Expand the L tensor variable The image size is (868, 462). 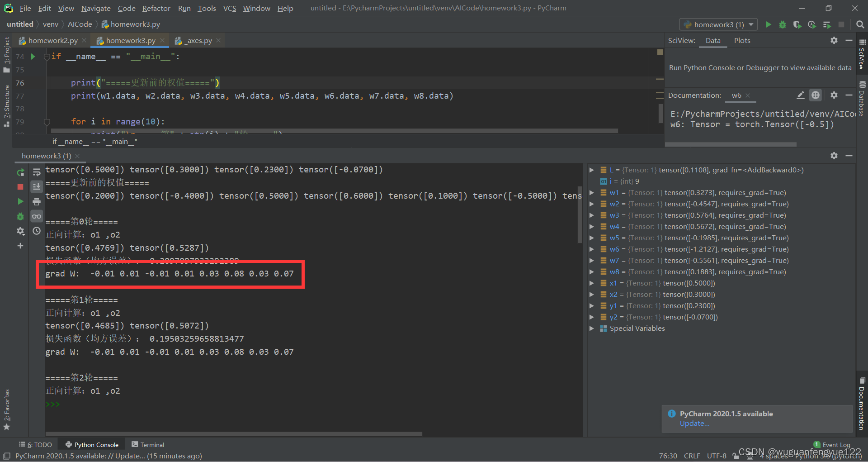[x=591, y=170]
